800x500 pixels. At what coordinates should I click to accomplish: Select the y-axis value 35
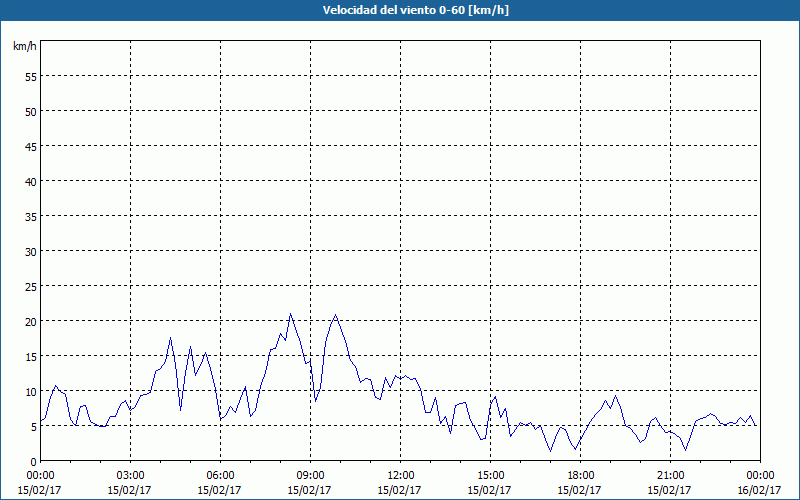[x=31, y=216]
